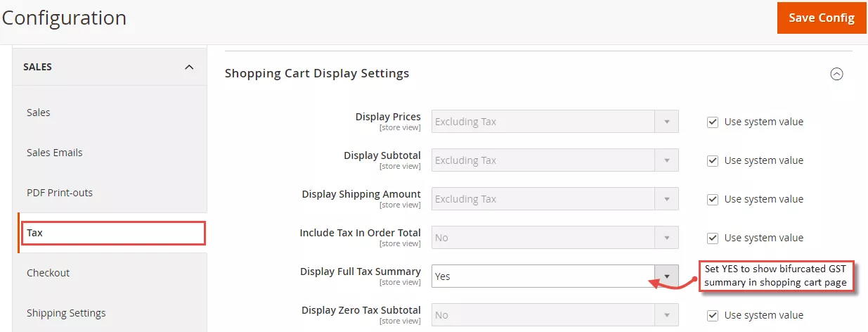
Task: Open the Sales item in sidebar
Action: coord(39,113)
